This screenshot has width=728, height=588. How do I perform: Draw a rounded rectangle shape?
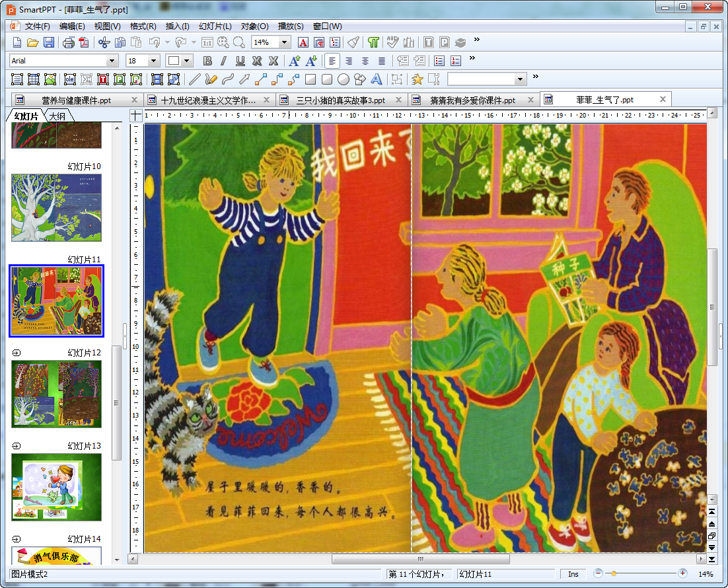tap(327, 79)
